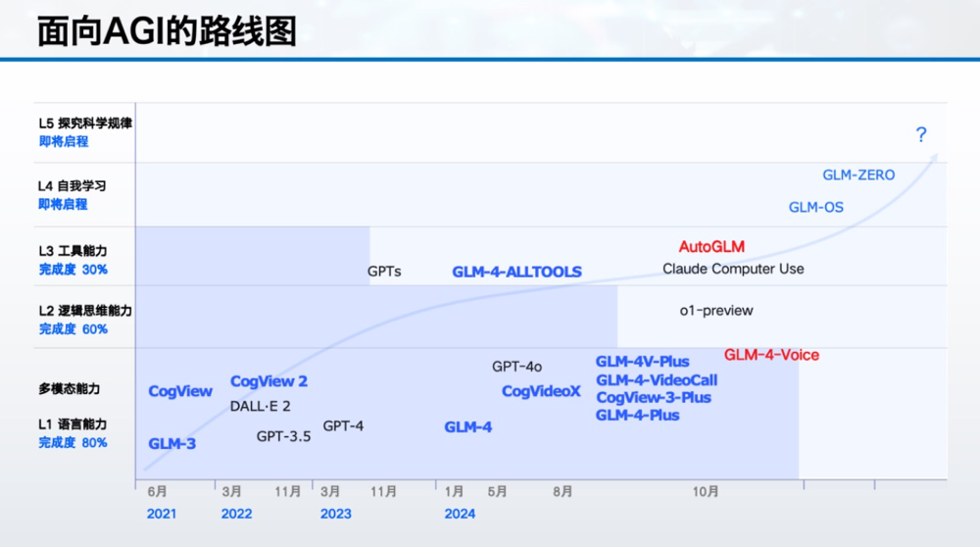
Task: Click the GPT-3.5 label
Action: [x=283, y=436]
